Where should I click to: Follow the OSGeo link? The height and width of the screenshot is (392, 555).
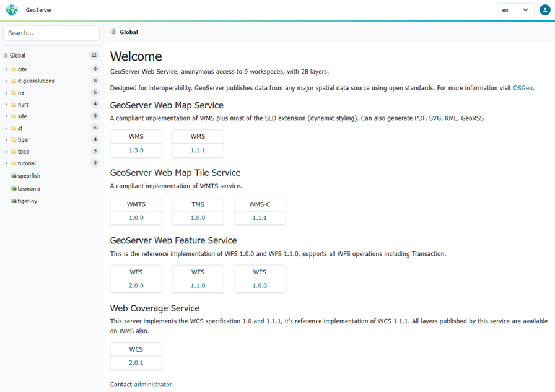[x=523, y=88]
